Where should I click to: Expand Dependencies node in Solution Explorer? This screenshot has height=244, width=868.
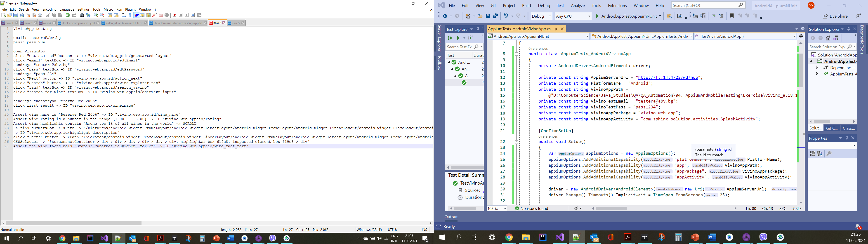[x=817, y=68]
